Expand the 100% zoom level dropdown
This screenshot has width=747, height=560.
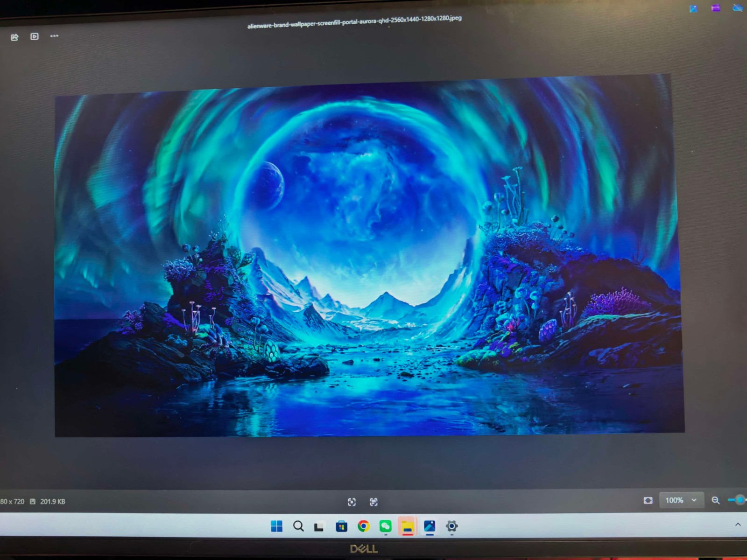coord(681,500)
